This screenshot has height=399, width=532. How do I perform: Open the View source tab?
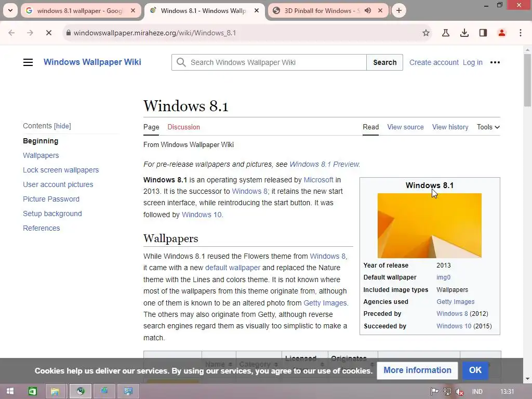click(x=405, y=127)
